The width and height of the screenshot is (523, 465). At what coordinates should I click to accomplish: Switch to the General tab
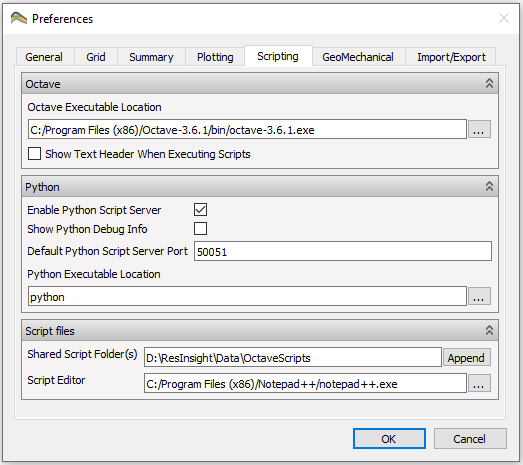point(44,57)
